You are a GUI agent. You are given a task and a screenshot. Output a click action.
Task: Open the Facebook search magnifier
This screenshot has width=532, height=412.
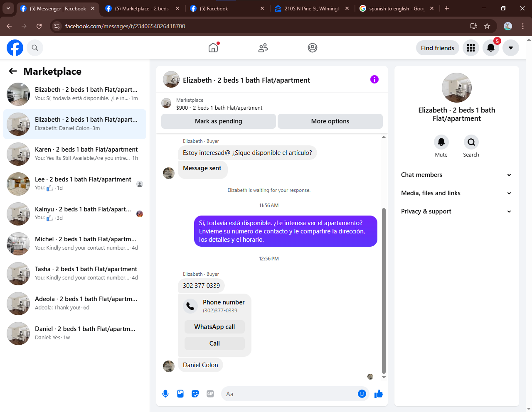[35, 48]
